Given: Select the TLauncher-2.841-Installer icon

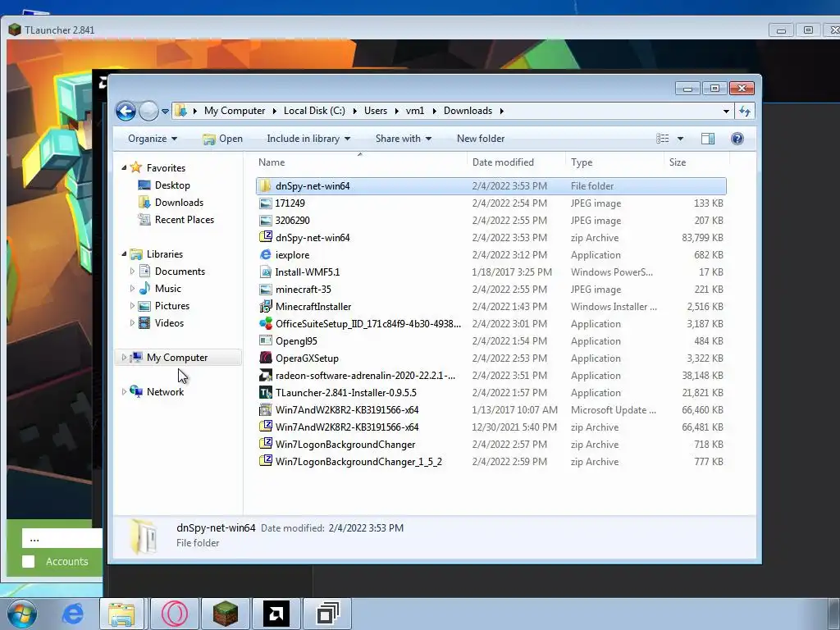Looking at the screenshot, I should click(265, 393).
